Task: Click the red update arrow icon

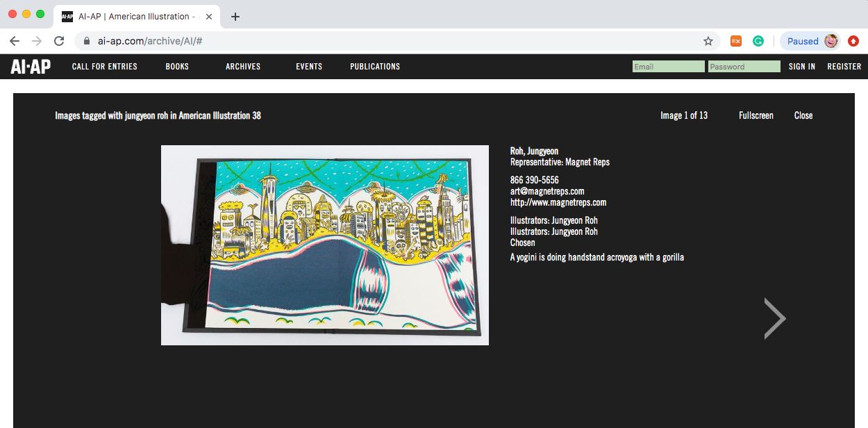Action: 853,41
